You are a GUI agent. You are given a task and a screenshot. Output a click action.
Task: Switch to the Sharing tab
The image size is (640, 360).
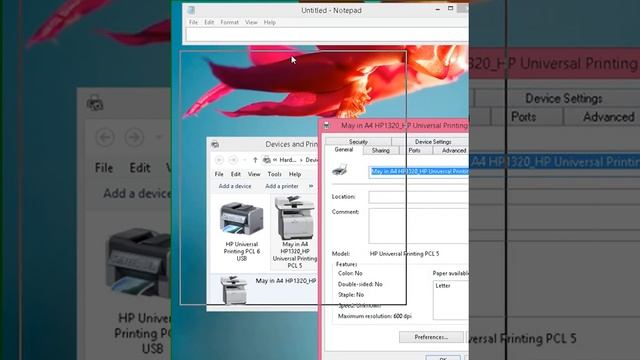tap(380, 151)
